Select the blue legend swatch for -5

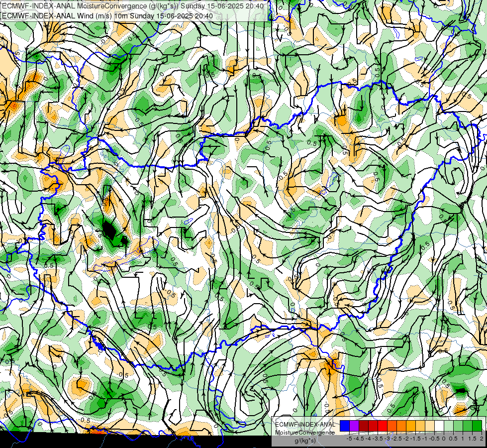pyautogui.click(x=345, y=426)
